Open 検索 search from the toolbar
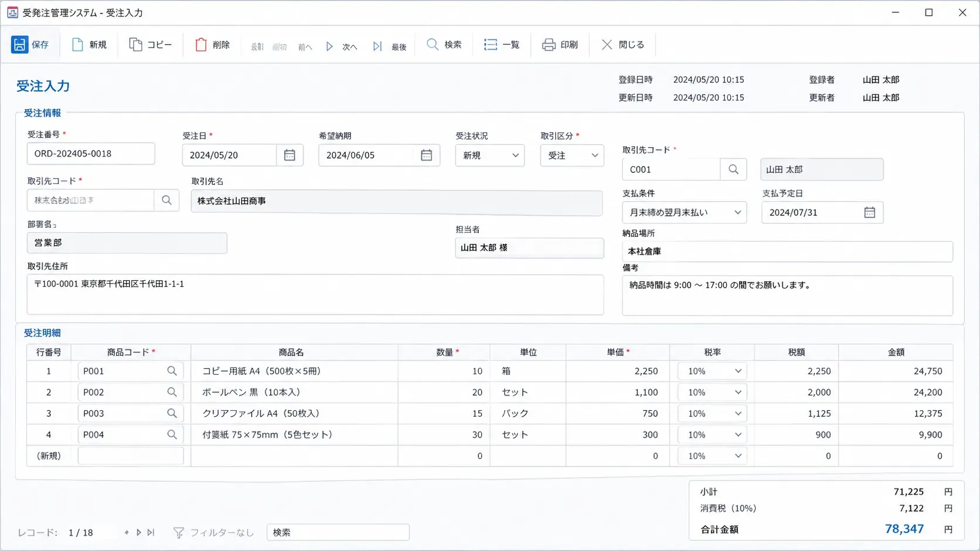The width and height of the screenshot is (980, 551). 444,45
